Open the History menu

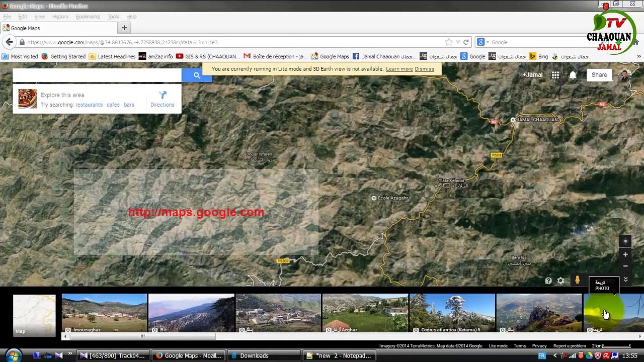pos(60,17)
